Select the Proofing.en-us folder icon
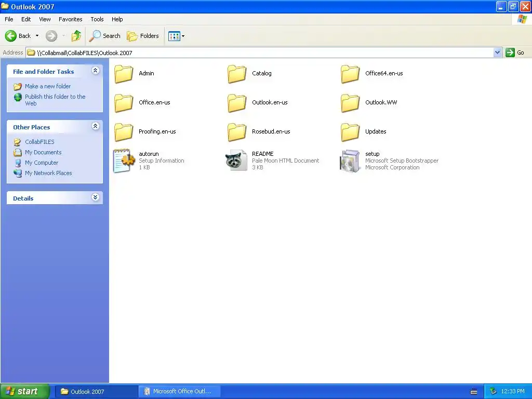Viewport: 532px width, 399px height. click(124, 132)
